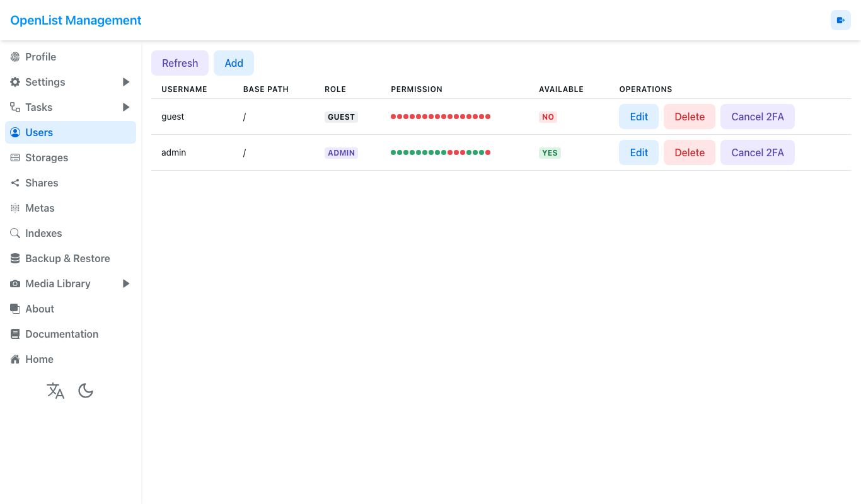Click the PERMISSION column header
The image size is (861, 504).
pyautogui.click(x=417, y=89)
